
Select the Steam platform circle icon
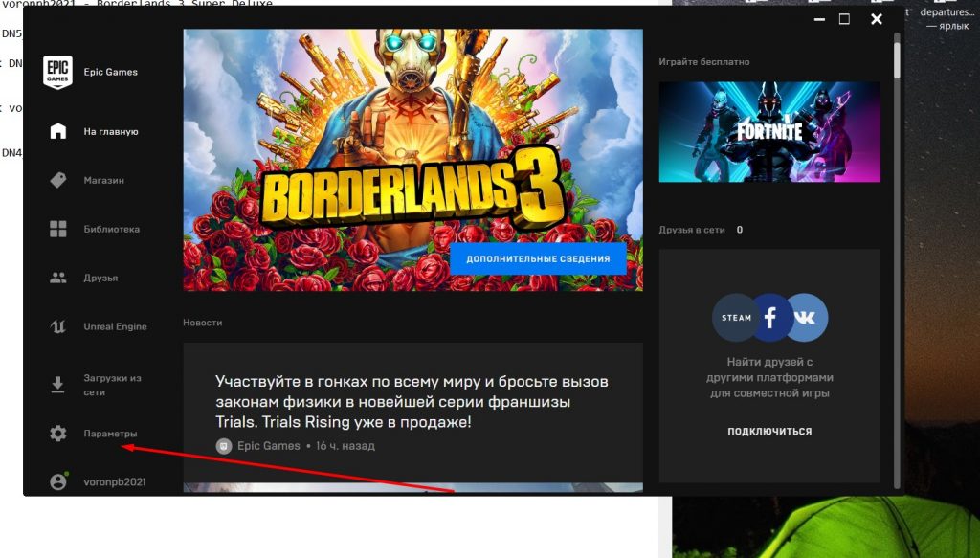(x=735, y=317)
